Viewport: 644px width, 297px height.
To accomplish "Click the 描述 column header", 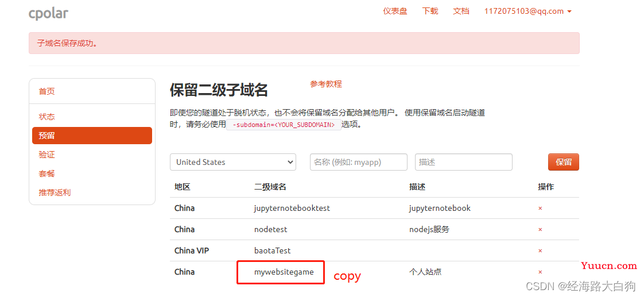I will (417, 187).
